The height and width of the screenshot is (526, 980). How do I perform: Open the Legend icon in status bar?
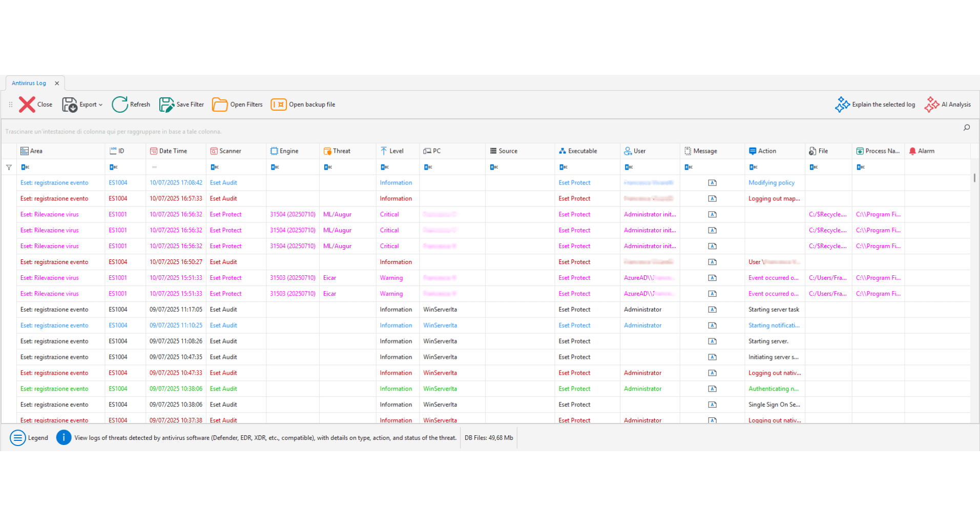click(18, 438)
